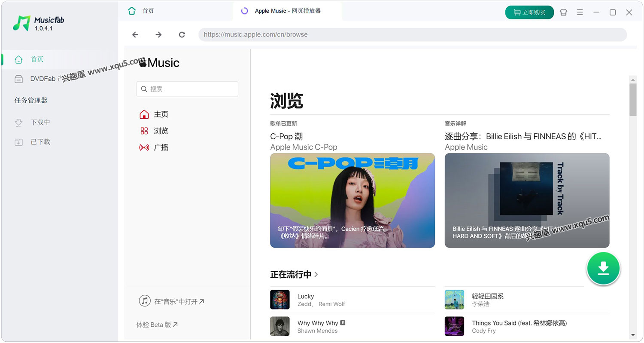Open the 李荣浩 artist name
644x343 pixels.
pyautogui.click(x=480, y=304)
